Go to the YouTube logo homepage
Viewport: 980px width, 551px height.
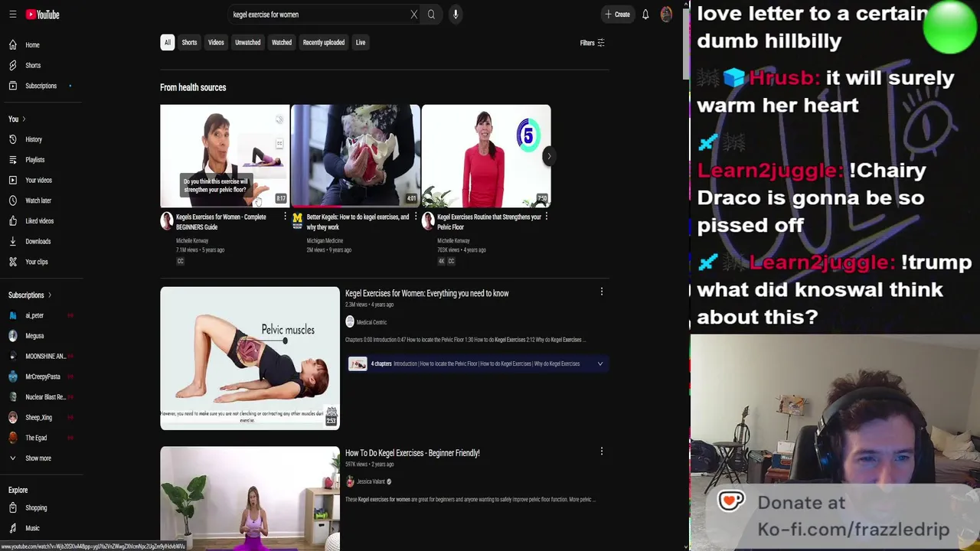[x=42, y=15]
